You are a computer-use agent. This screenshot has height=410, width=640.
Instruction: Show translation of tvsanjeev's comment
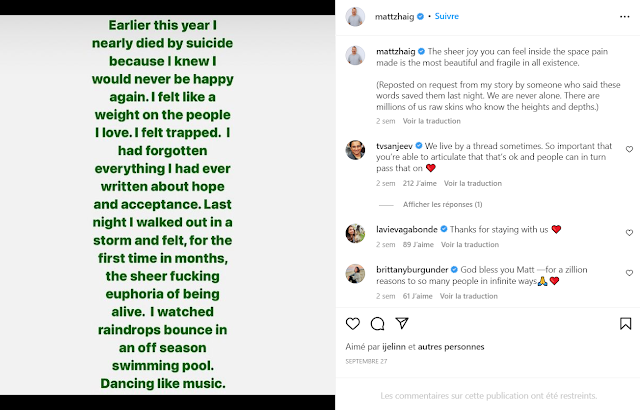(x=470, y=183)
